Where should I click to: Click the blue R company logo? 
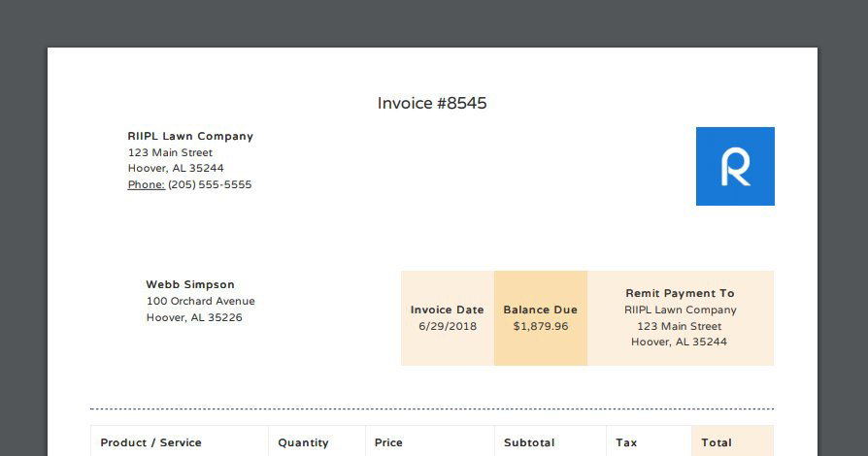[735, 166]
